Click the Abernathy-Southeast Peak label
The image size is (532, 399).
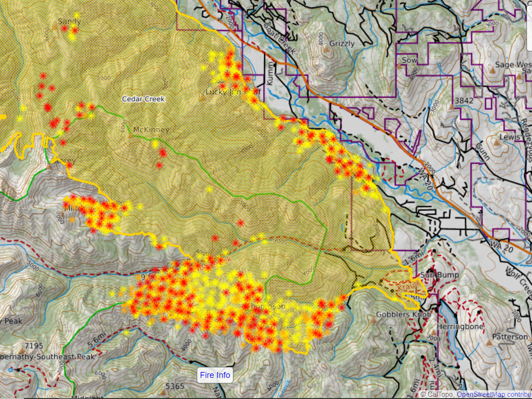point(47,357)
